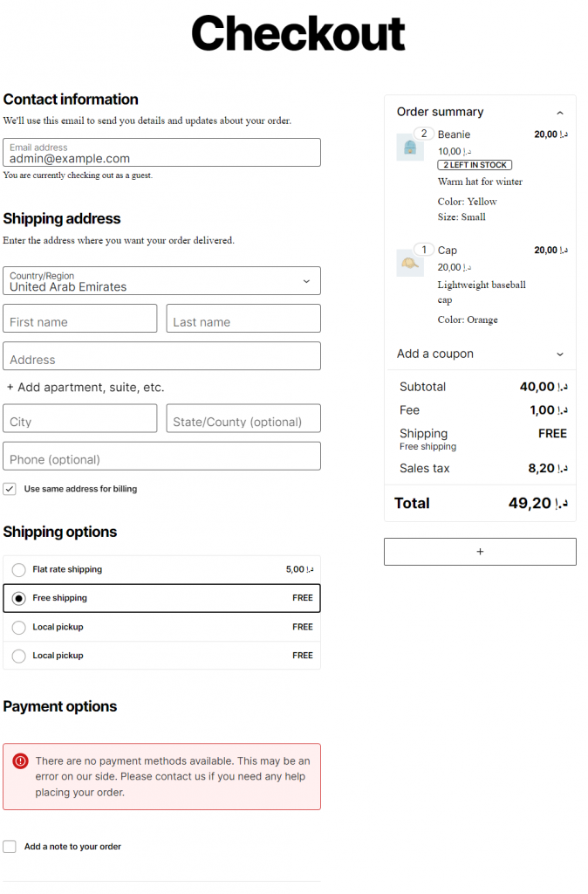
Task: Collapse the Order summary panel
Action: click(x=559, y=113)
